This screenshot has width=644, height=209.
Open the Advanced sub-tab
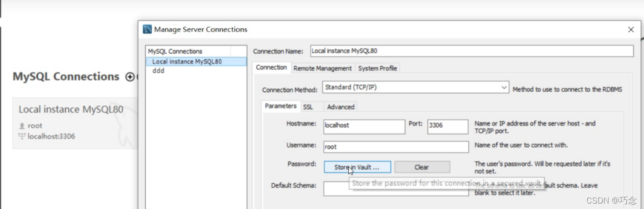pos(341,107)
